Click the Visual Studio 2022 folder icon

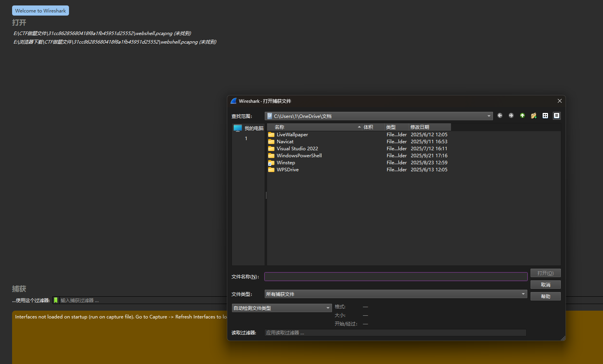(271, 149)
